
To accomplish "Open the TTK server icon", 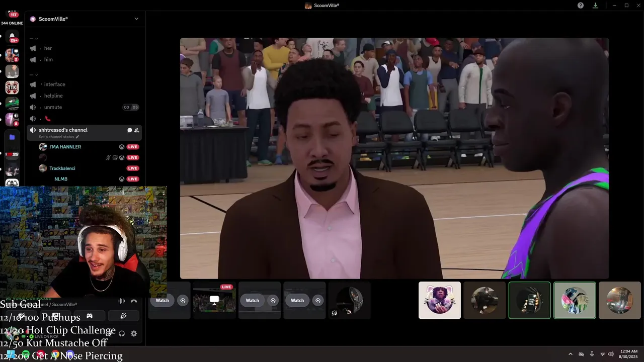I will [x=12, y=87].
